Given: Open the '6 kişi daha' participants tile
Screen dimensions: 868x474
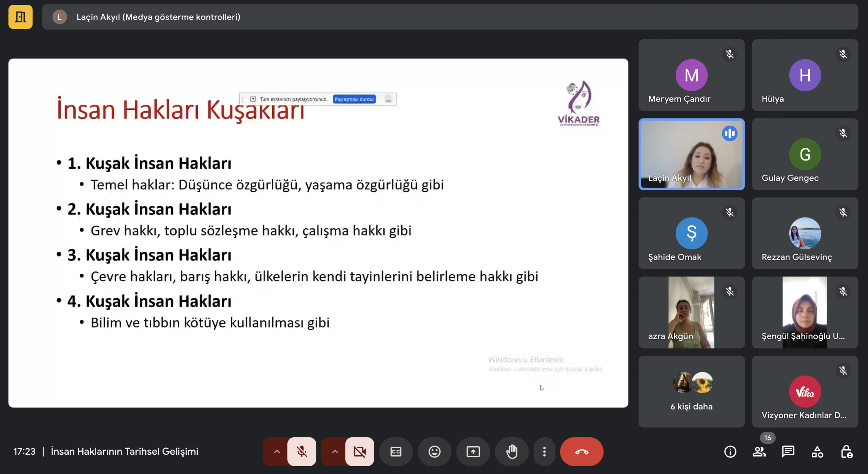Looking at the screenshot, I should click(691, 391).
